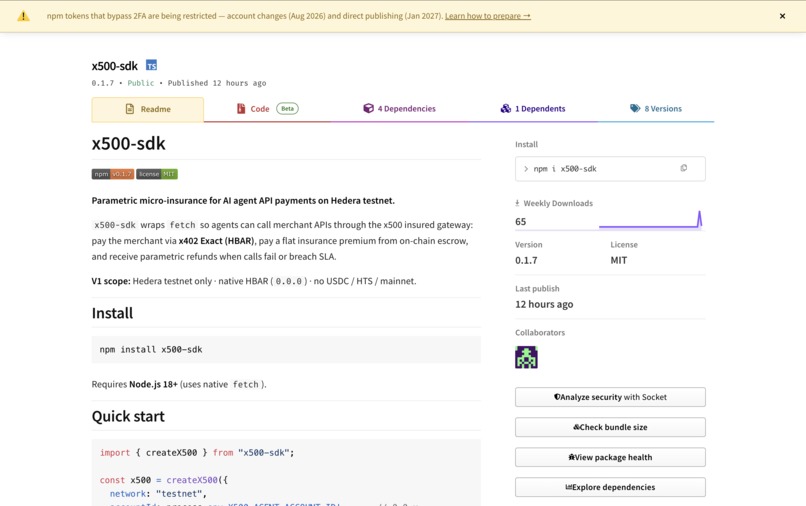This screenshot has width=806, height=506.
Task: Click the red Code file icon
Action: coord(241,109)
